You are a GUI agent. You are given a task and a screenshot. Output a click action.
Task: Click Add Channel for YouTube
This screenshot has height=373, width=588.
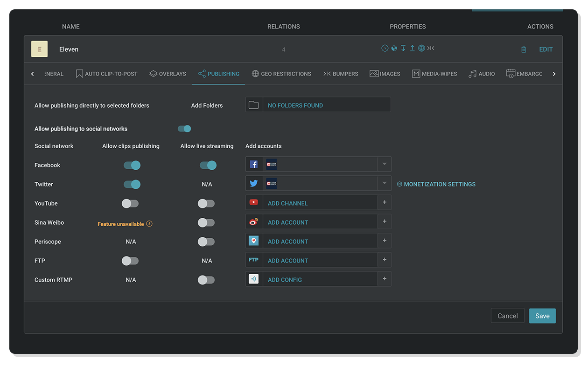pyautogui.click(x=287, y=203)
